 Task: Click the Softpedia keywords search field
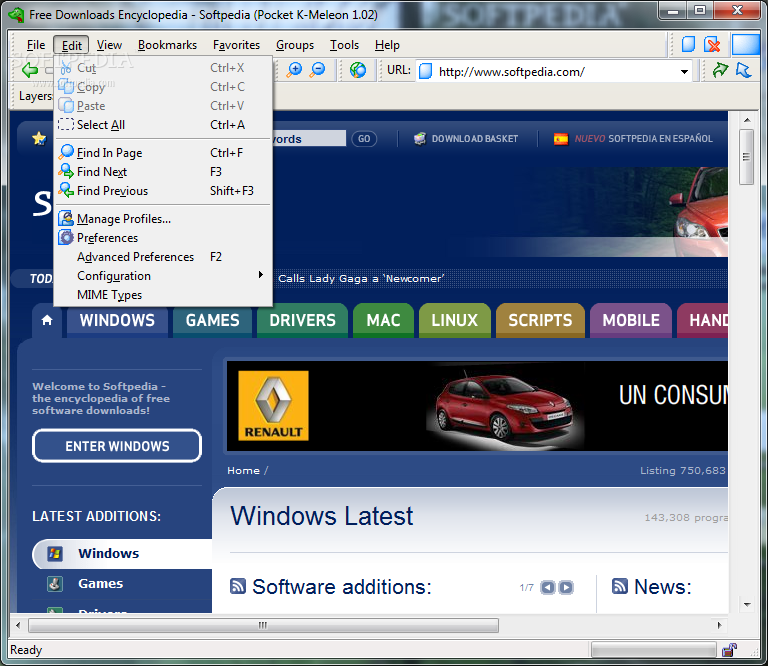pyautogui.click(x=309, y=139)
